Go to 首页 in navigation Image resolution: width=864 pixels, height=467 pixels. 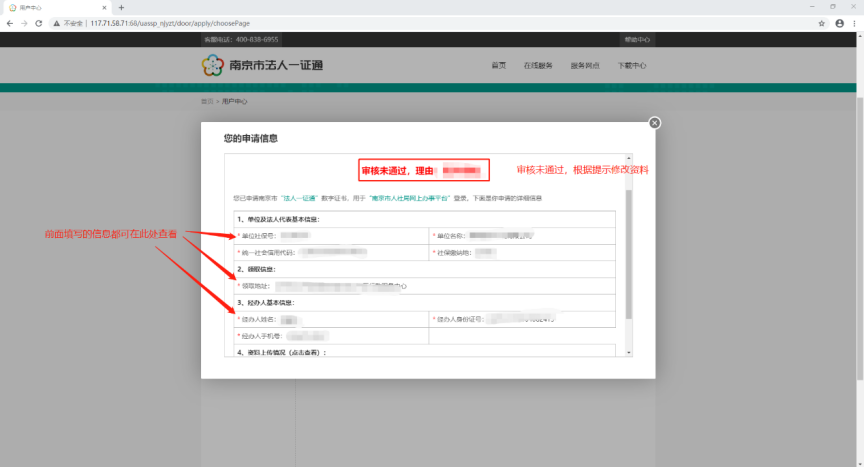pyautogui.click(x=498, y=66)
